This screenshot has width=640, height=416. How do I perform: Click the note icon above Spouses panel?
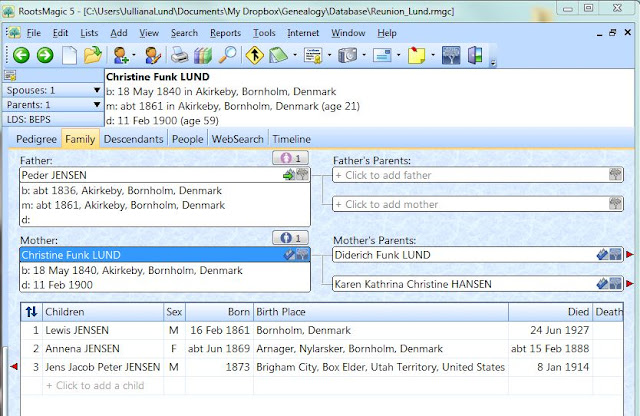10,76
